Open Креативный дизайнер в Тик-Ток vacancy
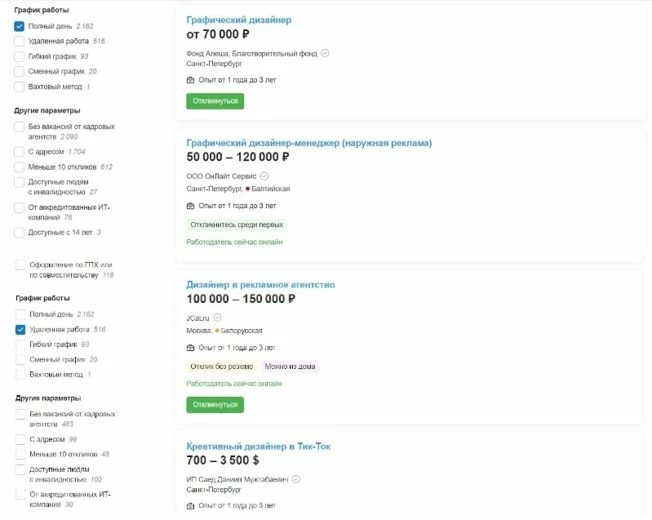Viewport: 652px width, 520px height. [x=258, y=446]
